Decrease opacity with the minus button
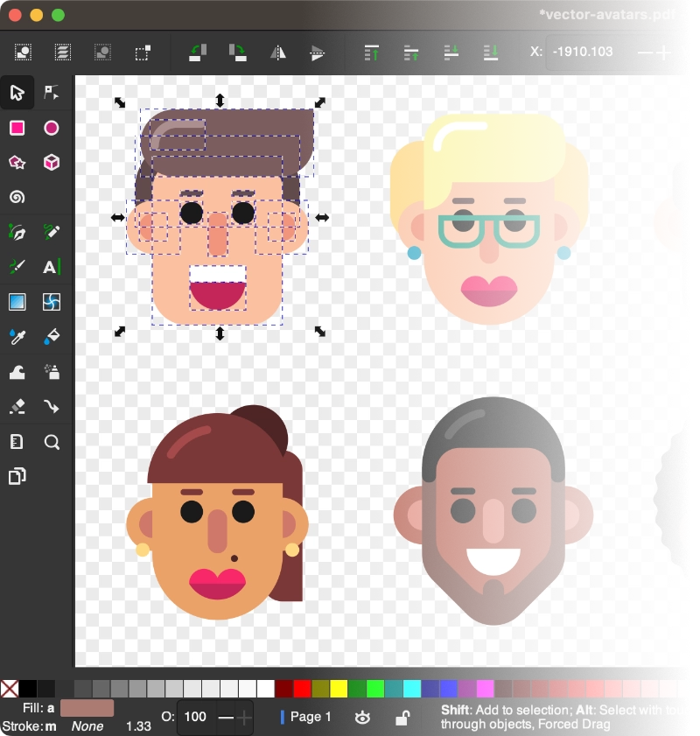Image resolution: width=700 pixels, height=736 pixels. tap(226, 718)
